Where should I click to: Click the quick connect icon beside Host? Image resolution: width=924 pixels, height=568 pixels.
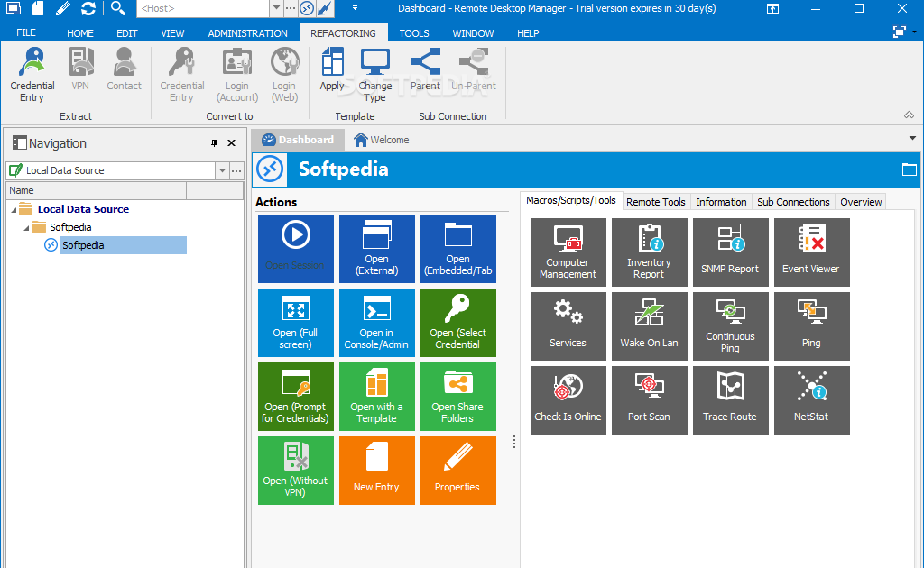pyautogui.click(x=307, y=8)
